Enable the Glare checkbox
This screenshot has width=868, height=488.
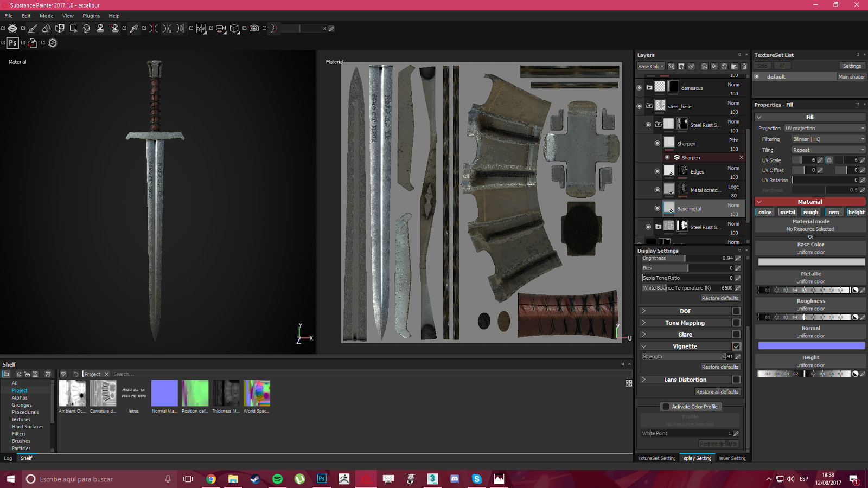pyautogui.click(x=736, y=335)
